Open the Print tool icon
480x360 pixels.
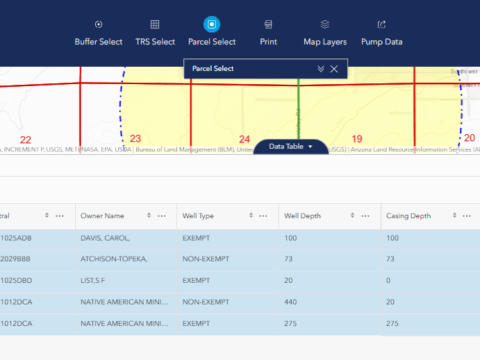pyautogui.click(x=268, y=24)
